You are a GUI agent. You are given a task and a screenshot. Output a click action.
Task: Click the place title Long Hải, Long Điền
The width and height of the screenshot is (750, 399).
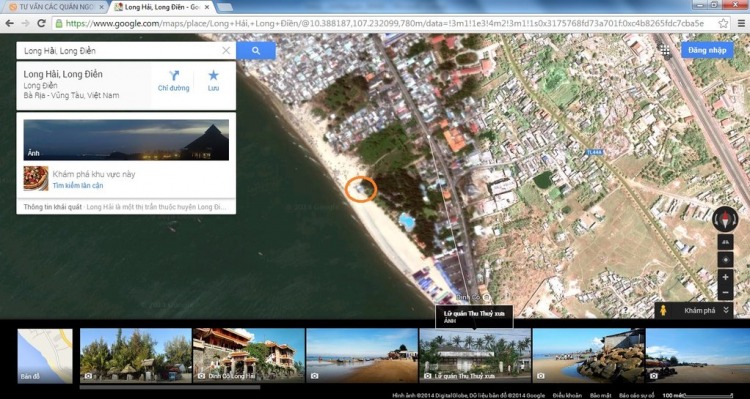click(x=63, y=74)
